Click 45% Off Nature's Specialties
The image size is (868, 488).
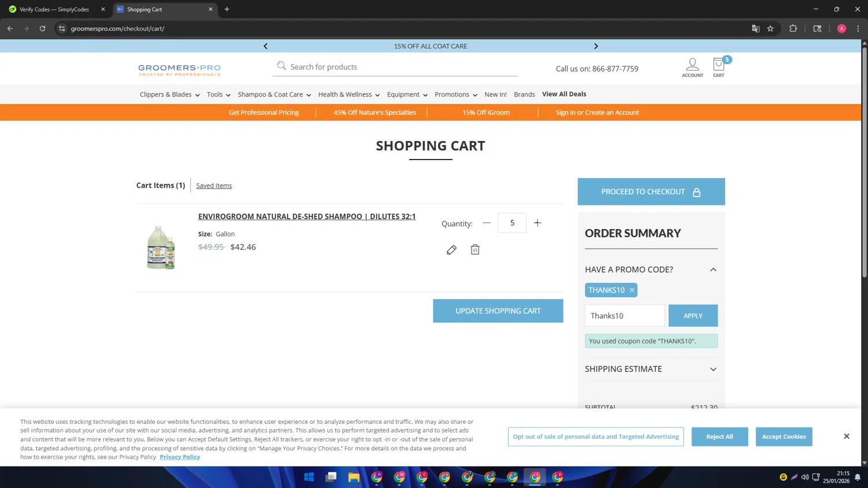coord(374,113)
